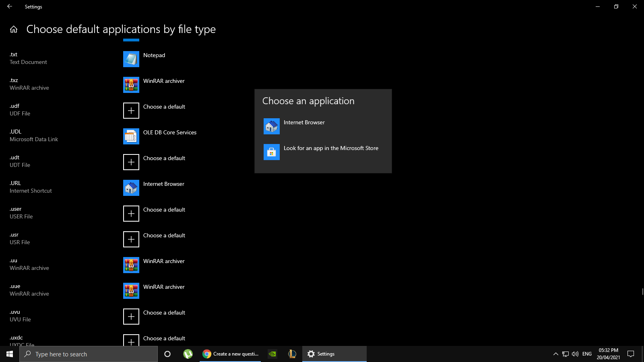Click the Choose a default label for .usr
Image resolution: width=644 pixels, height=362 pixels.
point(164,235)
